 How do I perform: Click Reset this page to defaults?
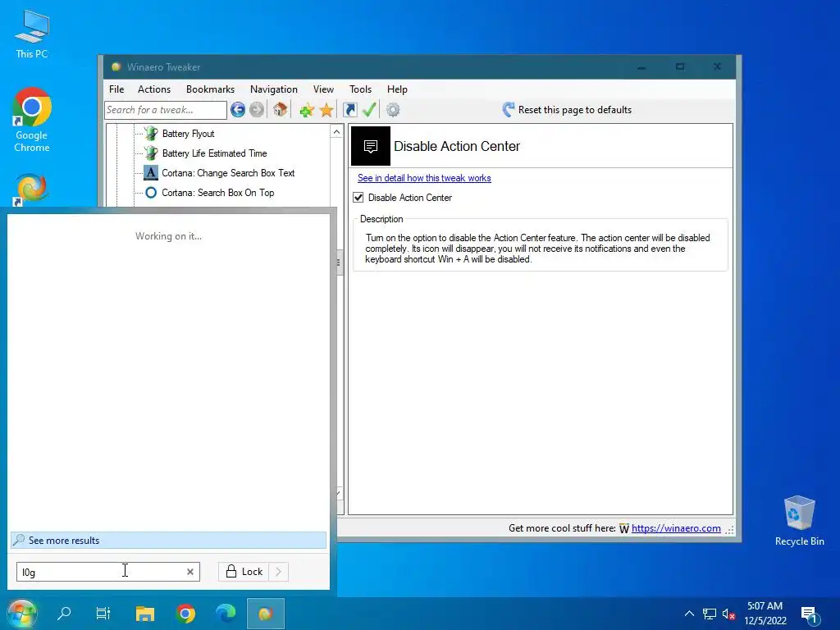click(567, 110)
